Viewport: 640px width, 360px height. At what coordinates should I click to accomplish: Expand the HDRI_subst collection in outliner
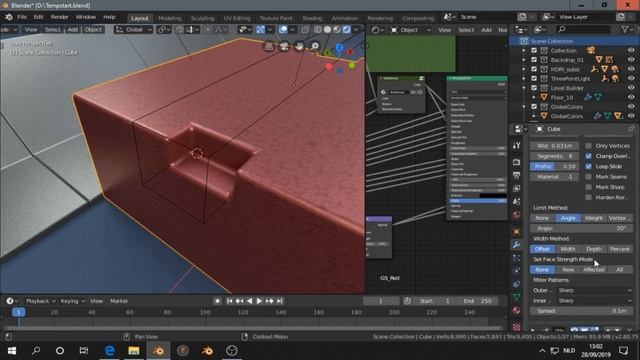(x=524, y=69)
